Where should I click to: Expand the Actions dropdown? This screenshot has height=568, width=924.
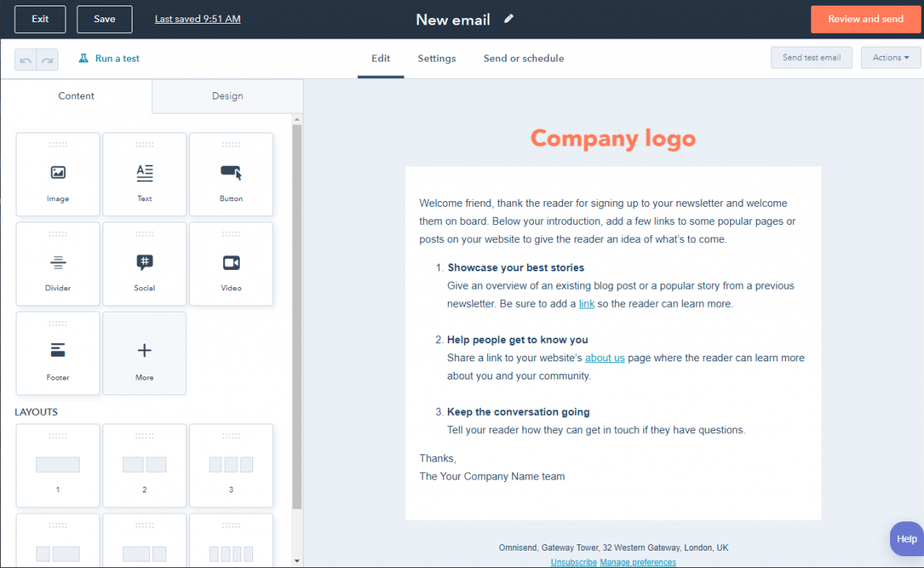pos(890,58)
